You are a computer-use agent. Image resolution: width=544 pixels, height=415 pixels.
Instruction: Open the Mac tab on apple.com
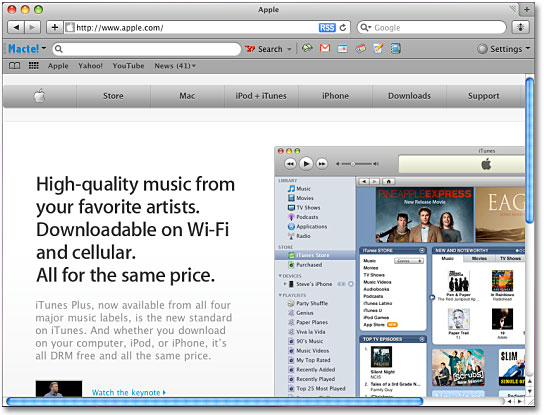coord(187,96)
